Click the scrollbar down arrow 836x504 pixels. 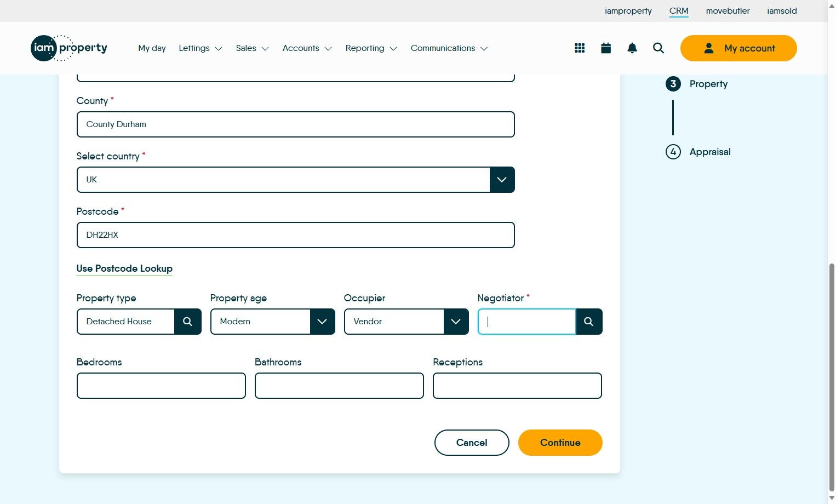point(832,498)
